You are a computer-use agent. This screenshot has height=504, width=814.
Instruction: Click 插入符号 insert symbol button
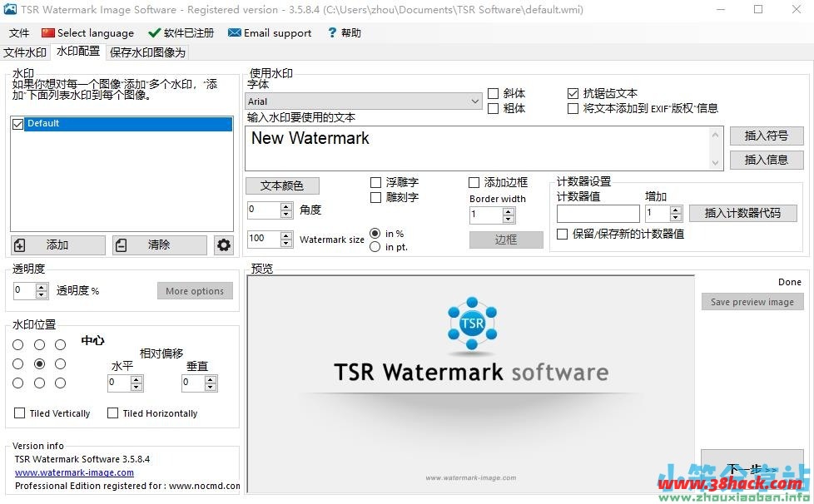(x=767, y=136)
